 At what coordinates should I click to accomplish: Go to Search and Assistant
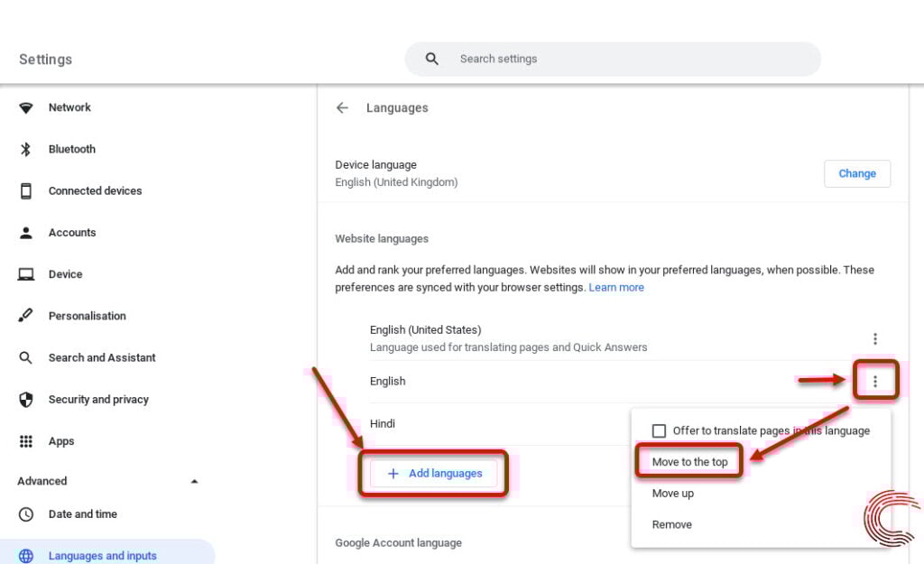102,357
